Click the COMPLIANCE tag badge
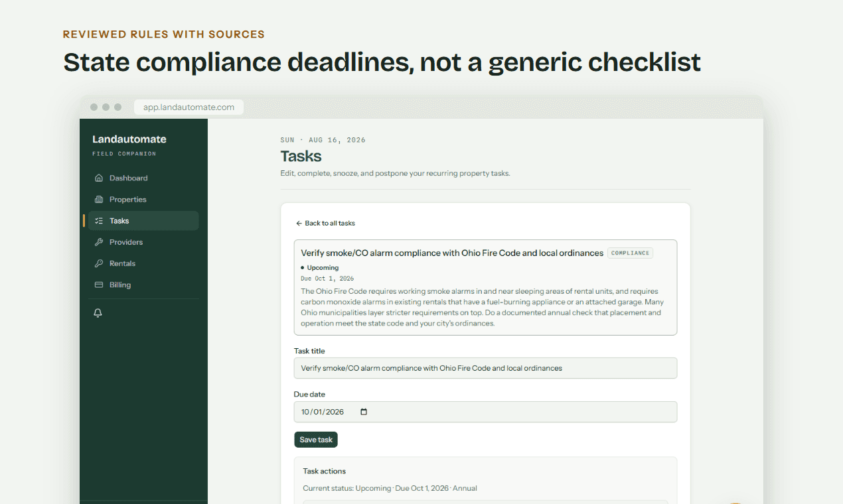This screenshot has width=843, height=504. click(x=630, y=253)
